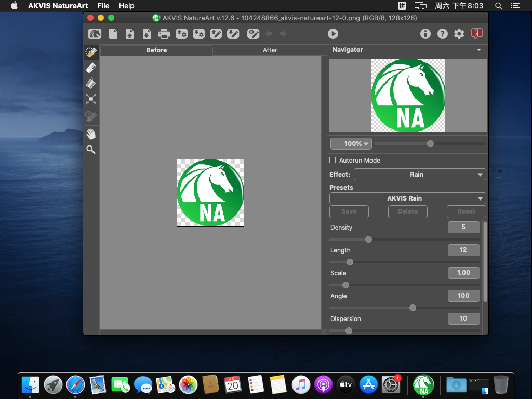Click the Redo right arrow
This screenshot has width=532, height=399.
283,34
